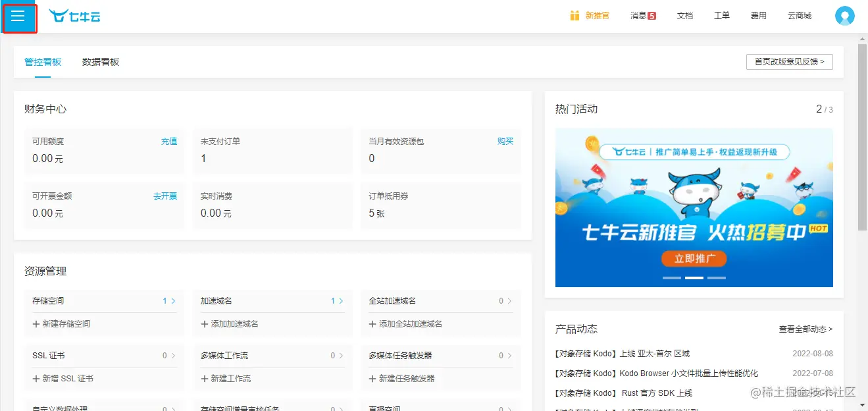Expand 全站加速域名 count chevron
Screen dimensions: 868x411
509,301
